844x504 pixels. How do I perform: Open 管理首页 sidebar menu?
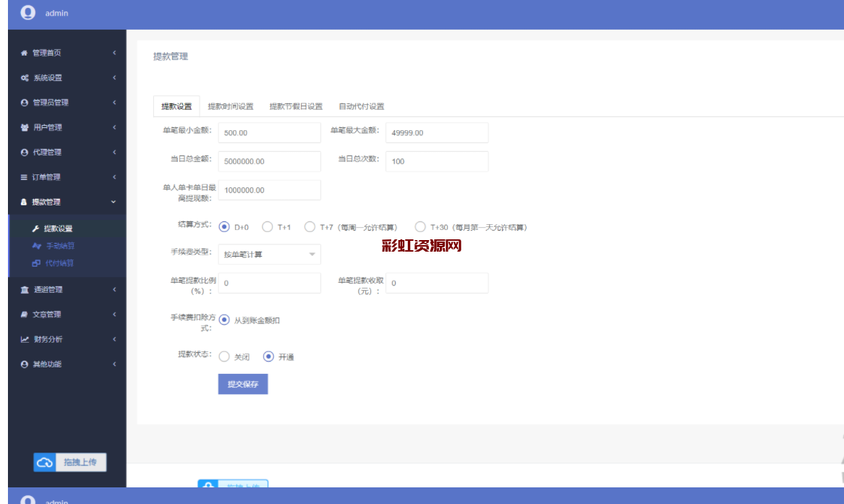tap(68, 53)
